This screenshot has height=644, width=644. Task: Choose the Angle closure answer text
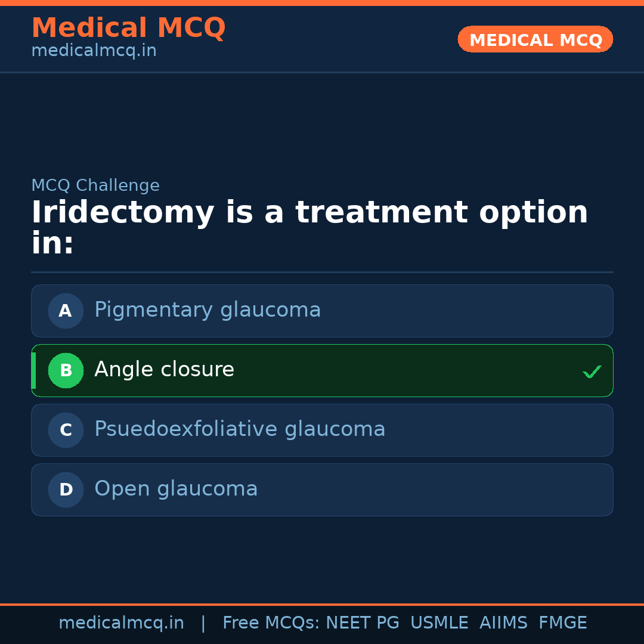click(x=164, y=370)
